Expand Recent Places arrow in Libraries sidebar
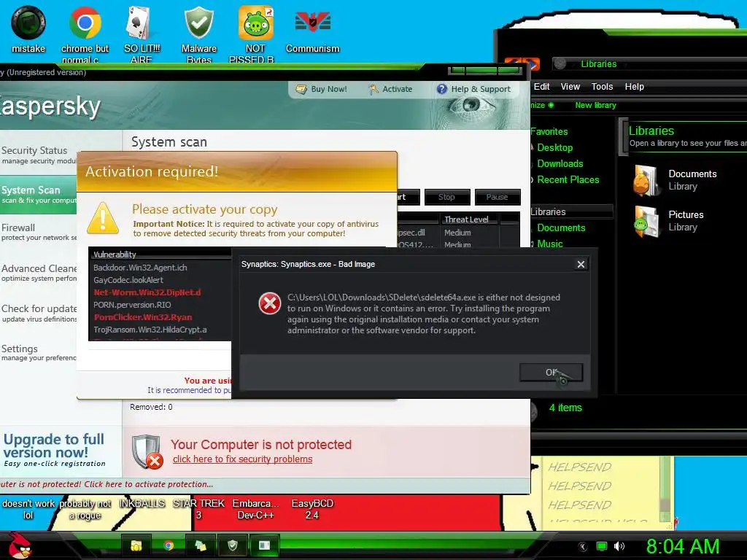This screenshot has width=747, height=560. [x=532, y=179]
